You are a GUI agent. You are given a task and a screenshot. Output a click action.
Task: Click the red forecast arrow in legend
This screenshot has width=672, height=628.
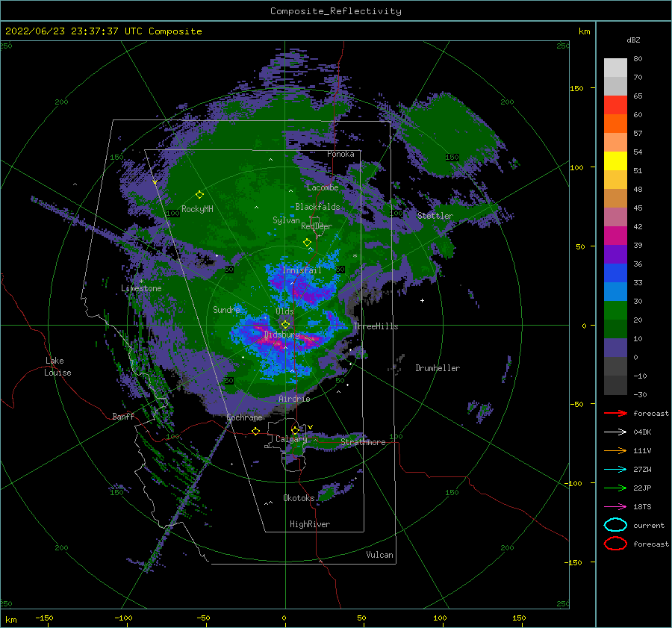pos(615,413)
